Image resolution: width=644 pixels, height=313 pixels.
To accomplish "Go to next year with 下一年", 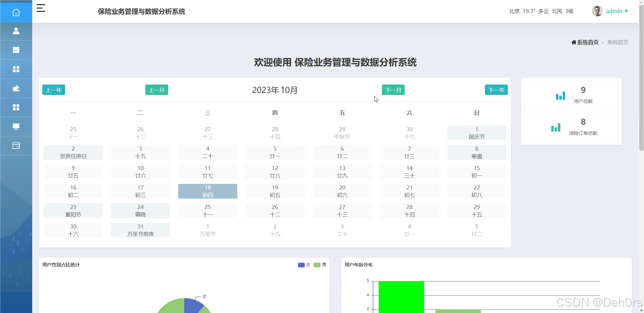I will tap(496, 90).
